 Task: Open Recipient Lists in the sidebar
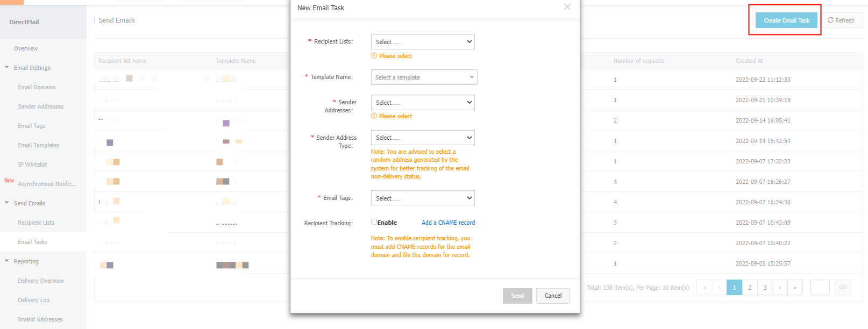click(36, 223)
